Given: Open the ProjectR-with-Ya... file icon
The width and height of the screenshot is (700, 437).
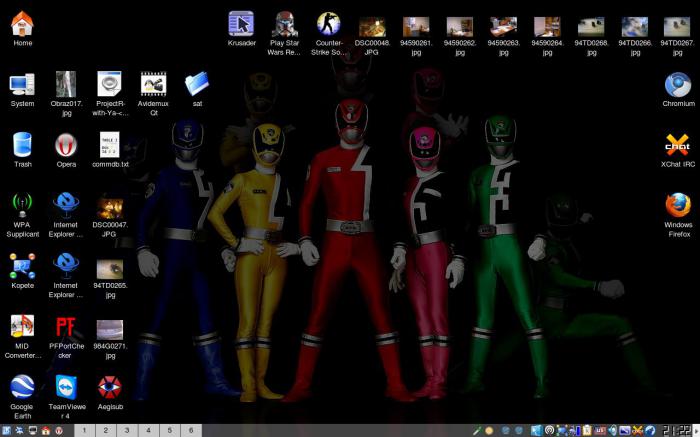Looking at the screenshot, I should (110, 93).
